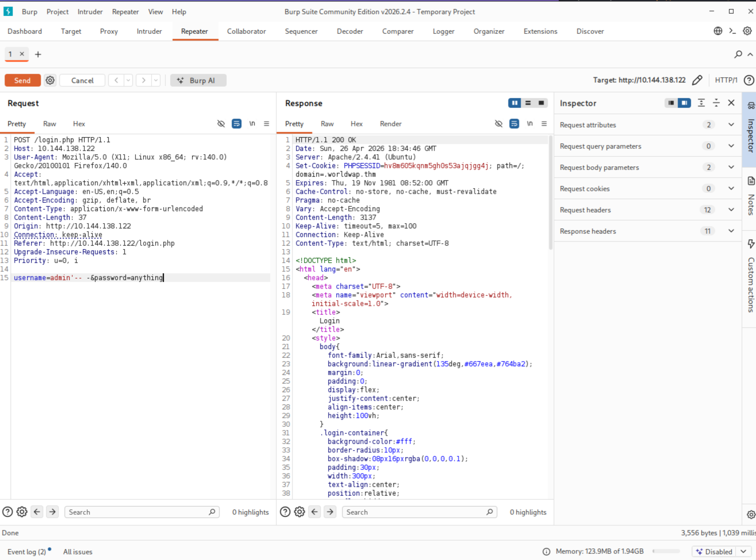756x560 pixels.
Task: Open the Notes side panel
Action: 751,196
